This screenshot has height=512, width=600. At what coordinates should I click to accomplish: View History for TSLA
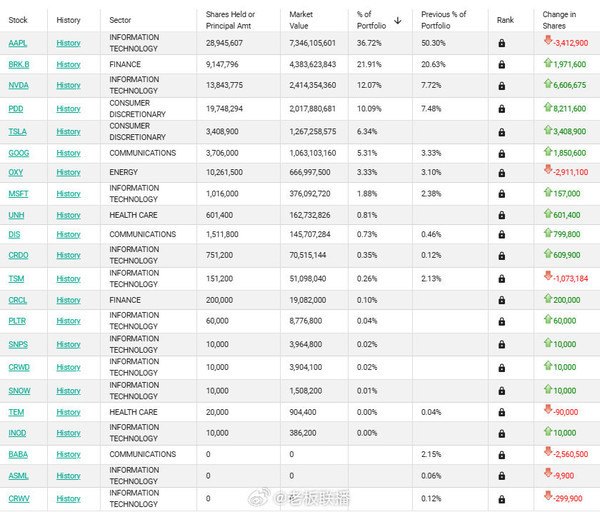[x=68, y=132]
